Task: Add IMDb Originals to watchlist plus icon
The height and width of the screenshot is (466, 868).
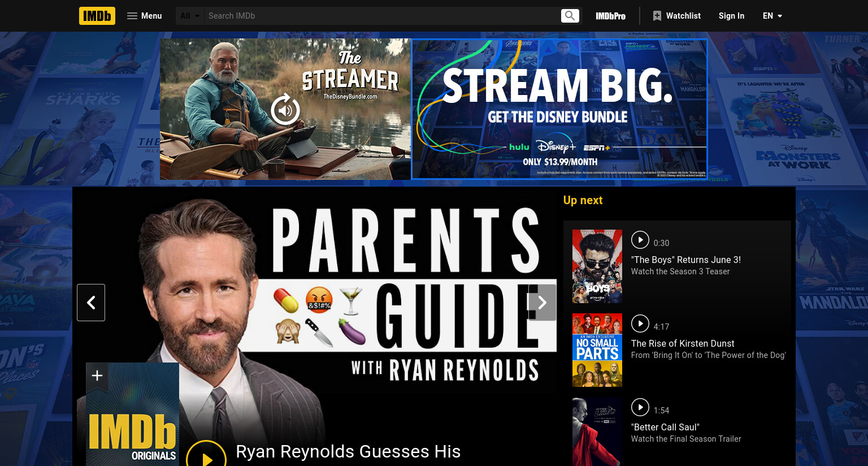Action: (97, 376)
